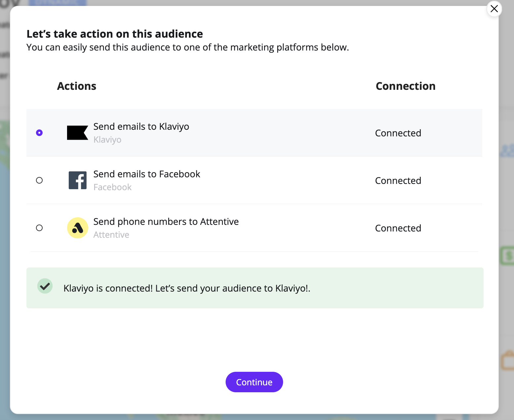Click the Facebook logo icon

pos(78,180)
